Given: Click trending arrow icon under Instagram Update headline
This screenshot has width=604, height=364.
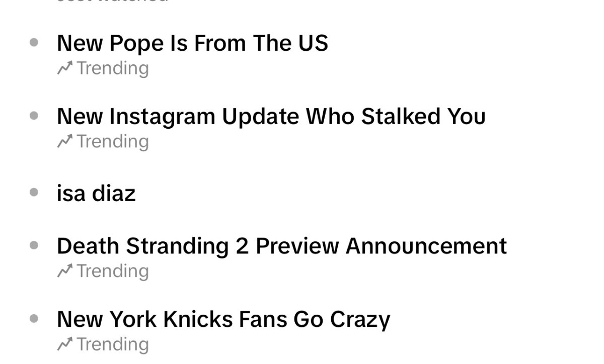Looking at the screenshot, I should 64,141.
